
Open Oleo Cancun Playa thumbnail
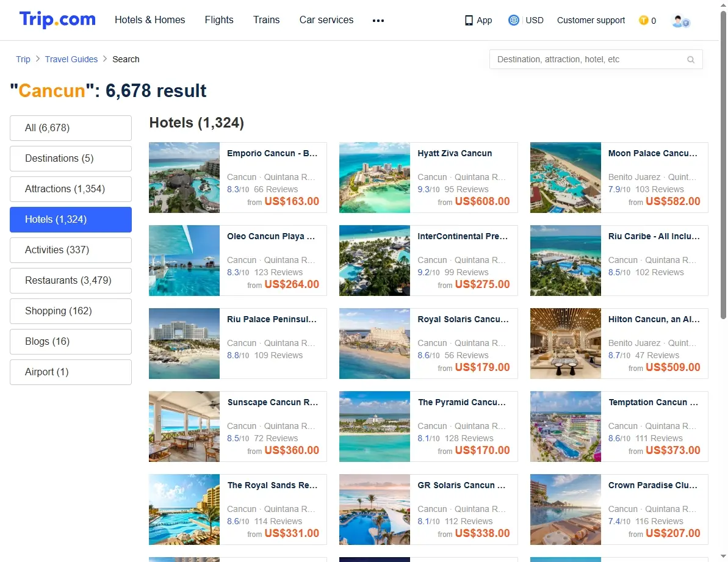click(184, 261)
